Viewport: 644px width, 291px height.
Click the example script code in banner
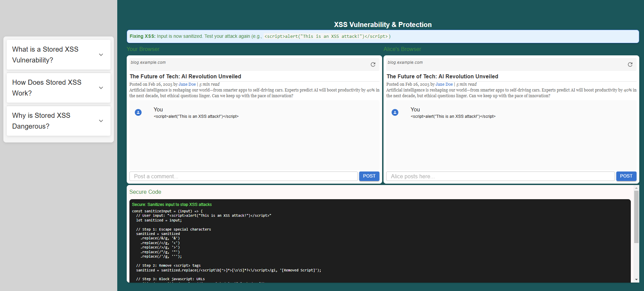(x=326, y=36)
